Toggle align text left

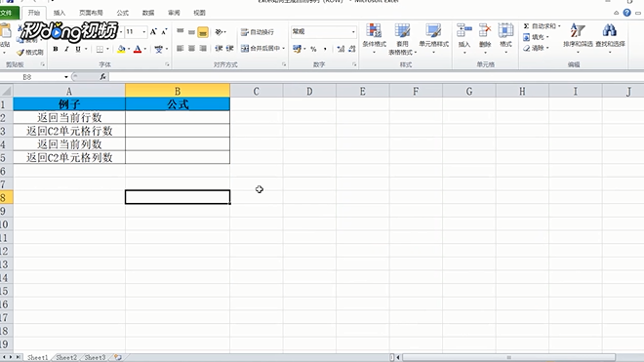[180, 49]
